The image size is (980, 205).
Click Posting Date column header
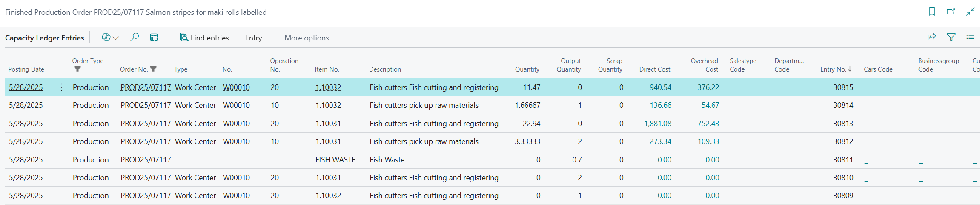(26, 69)
